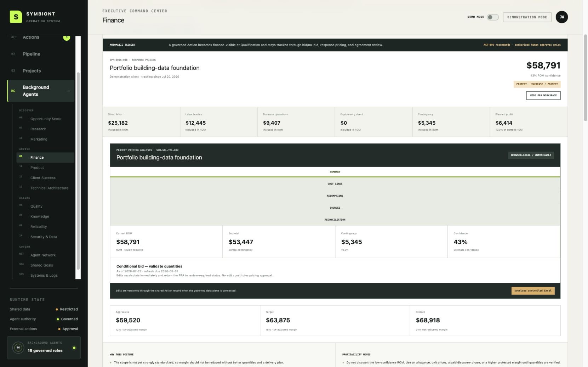588x367 pixels.
Task: Click the Symbiont S logo icon
Action: (x=16, y=17)
